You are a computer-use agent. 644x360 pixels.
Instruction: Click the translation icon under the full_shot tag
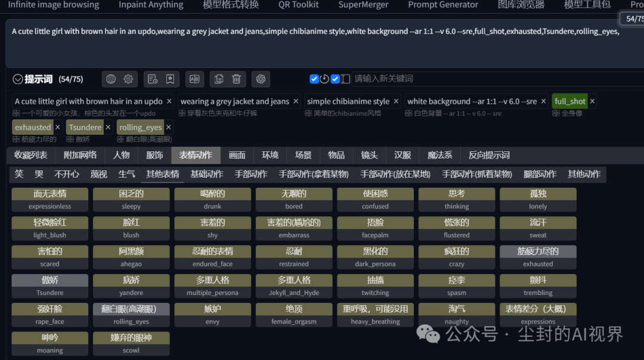pos(556,113)
